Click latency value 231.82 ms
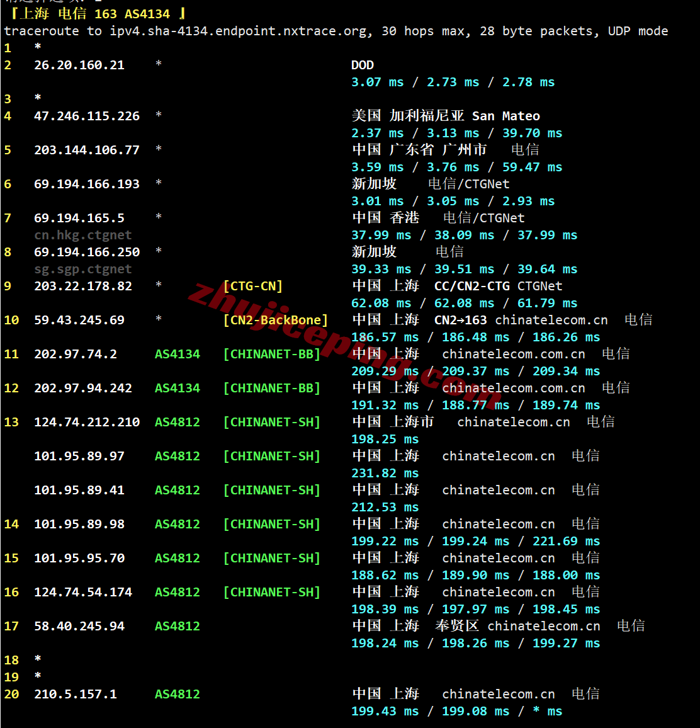The width and height of the screenshot is (700, 728). [385, 473]
